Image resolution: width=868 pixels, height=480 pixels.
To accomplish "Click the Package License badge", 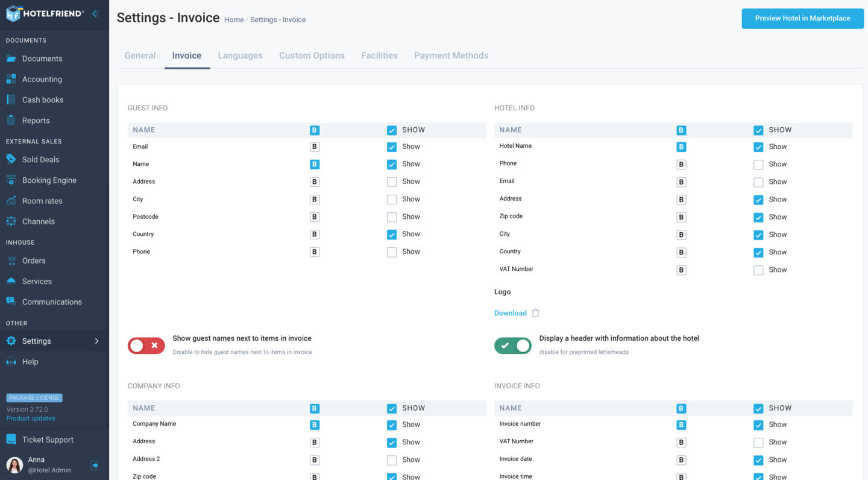I will (x=34, y=398).
